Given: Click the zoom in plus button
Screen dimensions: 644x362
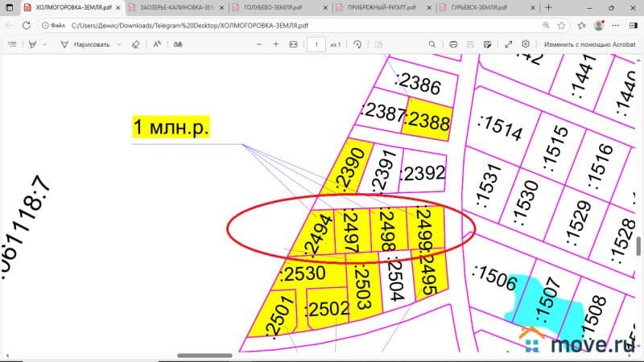Looking at the screenshot, I should pyautogui.click(x=276, y=44).
